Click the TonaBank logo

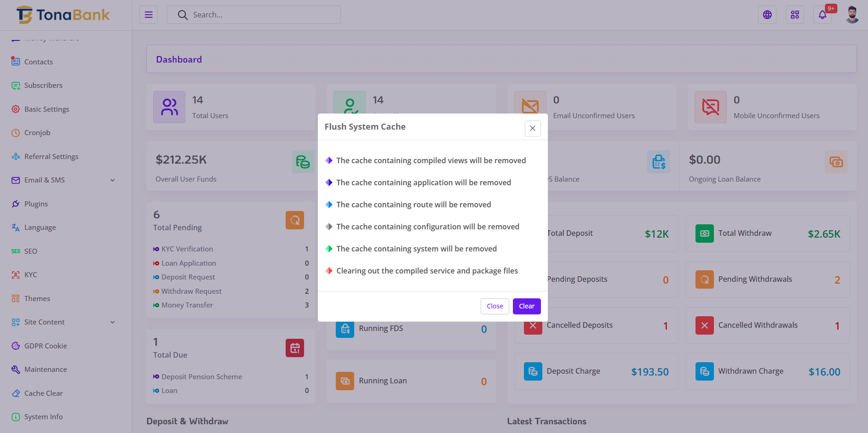63,15
